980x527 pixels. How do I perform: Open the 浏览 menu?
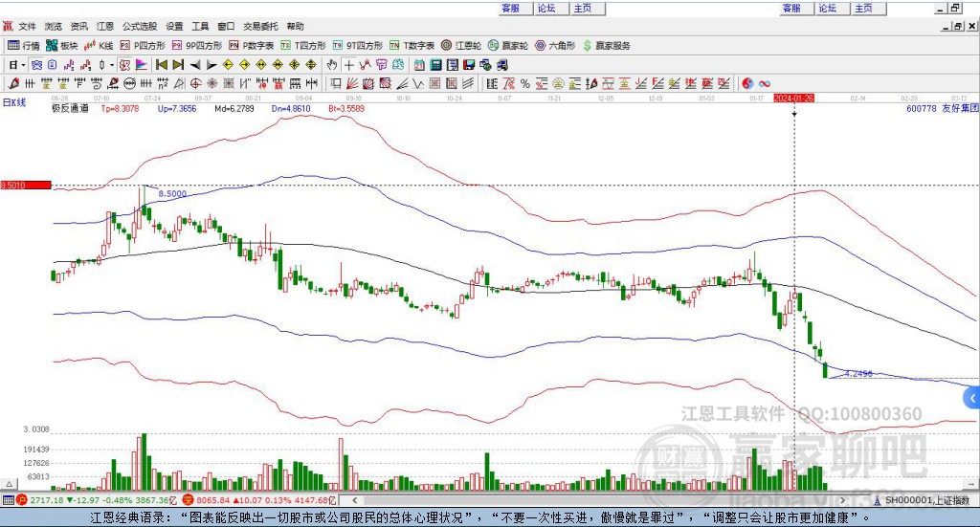click(54, 26)
